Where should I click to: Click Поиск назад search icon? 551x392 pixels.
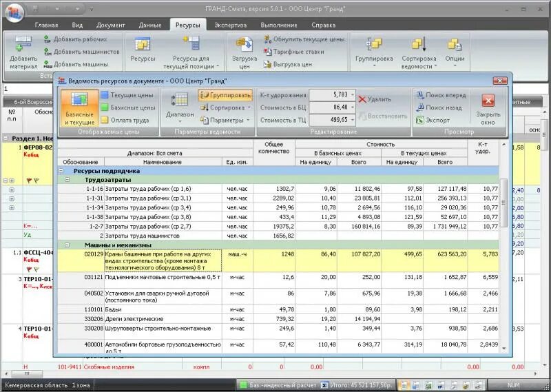coord(420,107)
